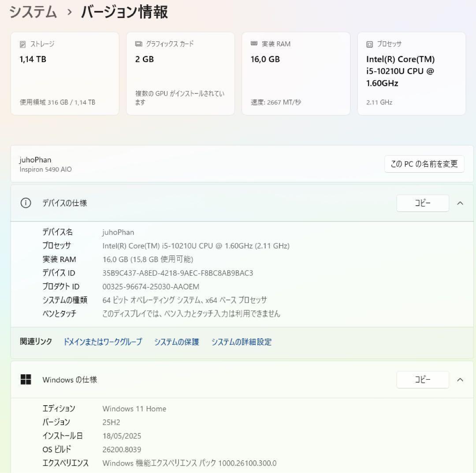Select OS build 26200.8039
The image size is (476, 473).
tap(122, 450)
